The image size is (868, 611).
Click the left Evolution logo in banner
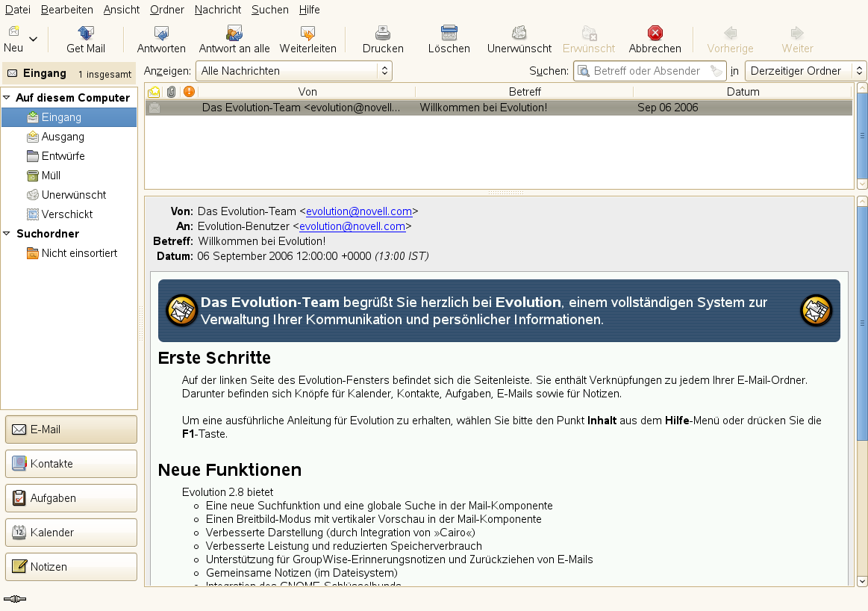(181, 310)
